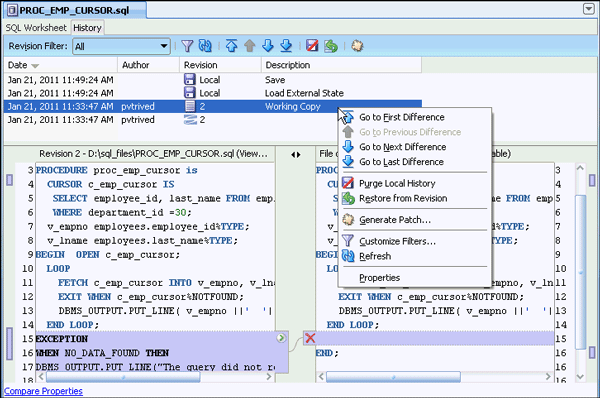
Task: Click Generate Patch toolbar icon
Action: pos(357,46)
